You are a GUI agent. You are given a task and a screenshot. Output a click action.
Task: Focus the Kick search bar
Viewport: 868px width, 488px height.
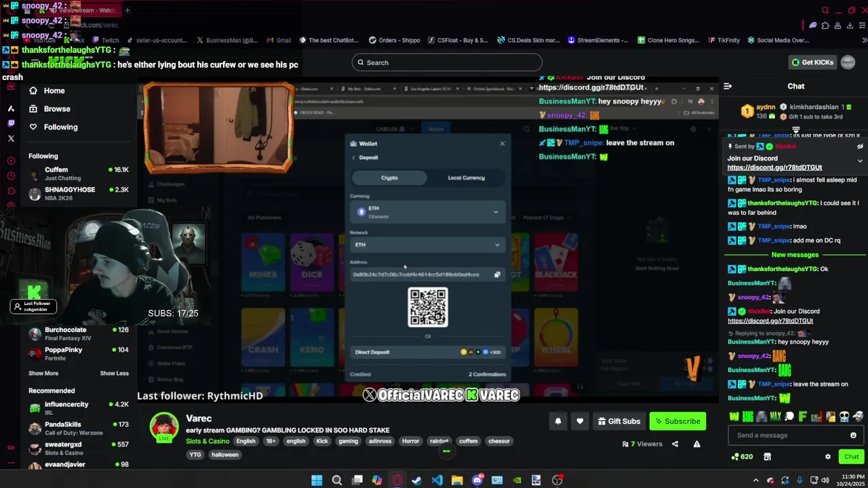(x=447, y=62)
